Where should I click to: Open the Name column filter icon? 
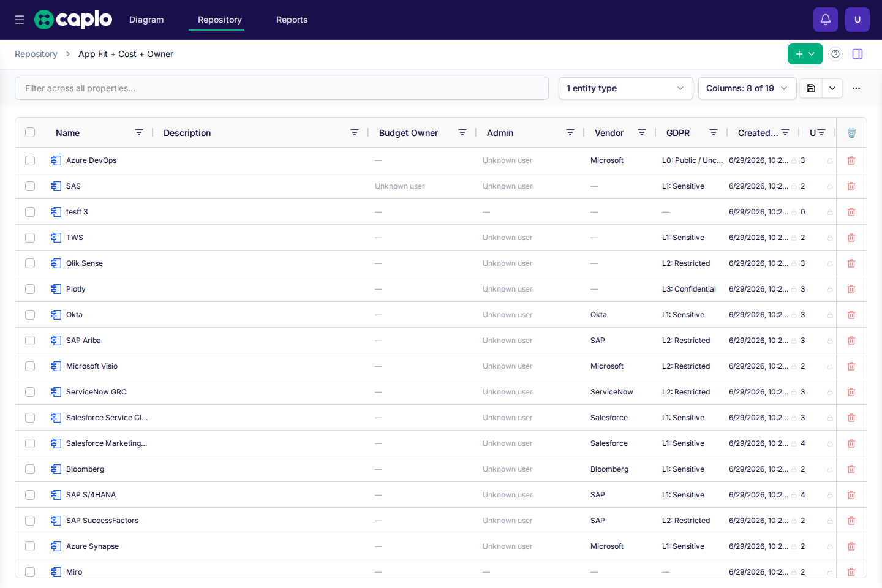139,133
